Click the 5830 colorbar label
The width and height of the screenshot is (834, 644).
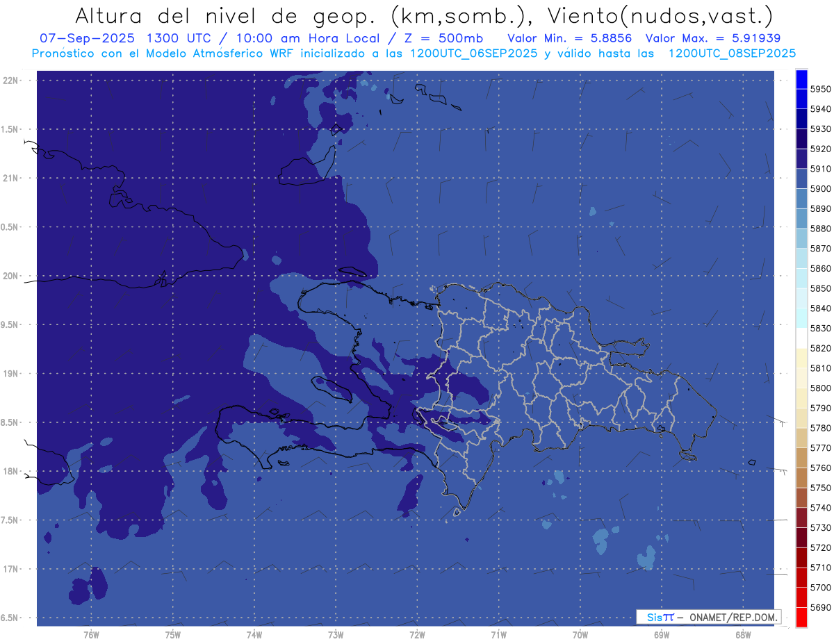[x=820, y=328]
